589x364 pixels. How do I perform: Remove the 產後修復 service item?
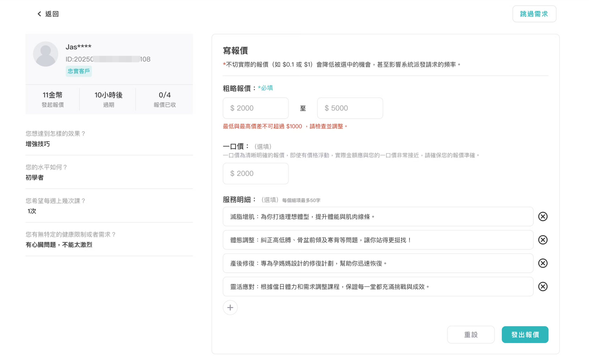[x=543, y=263]
